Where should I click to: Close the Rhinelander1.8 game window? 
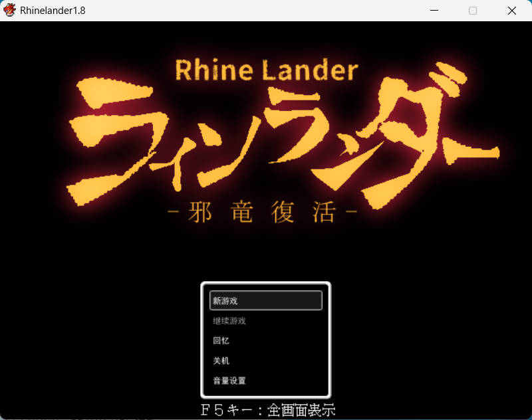point(511,11)
